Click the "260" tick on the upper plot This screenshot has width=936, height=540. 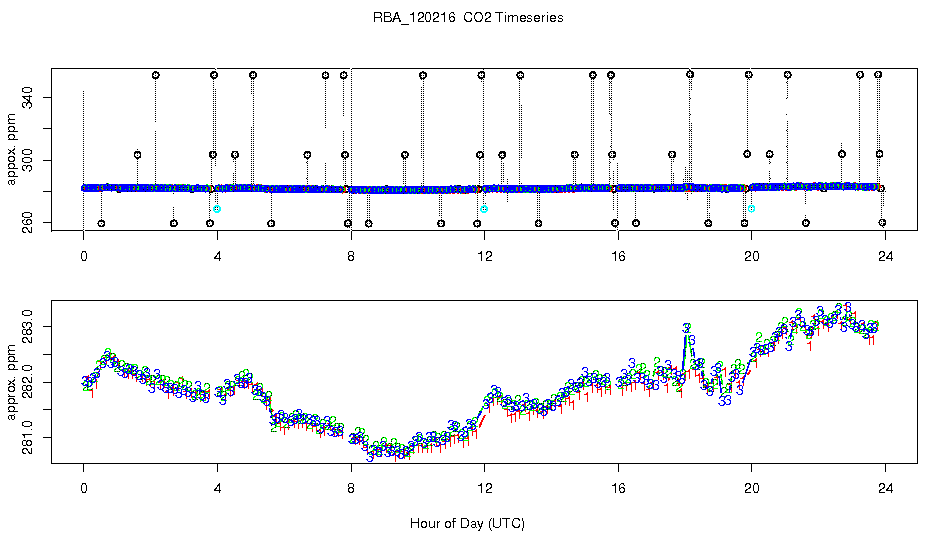coord(27,223)
